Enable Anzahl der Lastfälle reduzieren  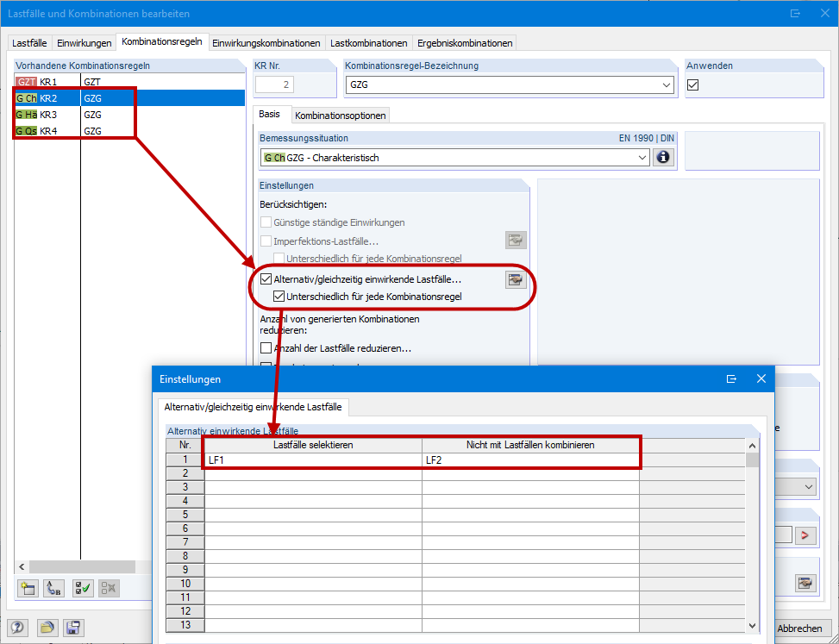[266, 348]
